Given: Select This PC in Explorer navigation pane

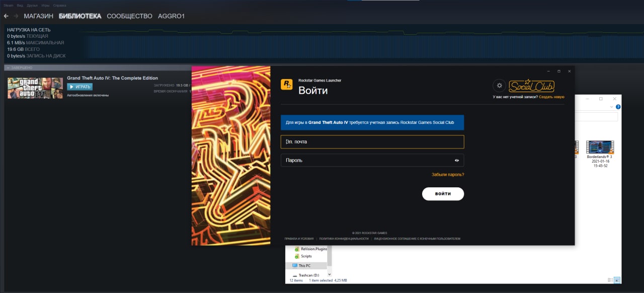Looking at the screenshot, I should coord(306,265).
